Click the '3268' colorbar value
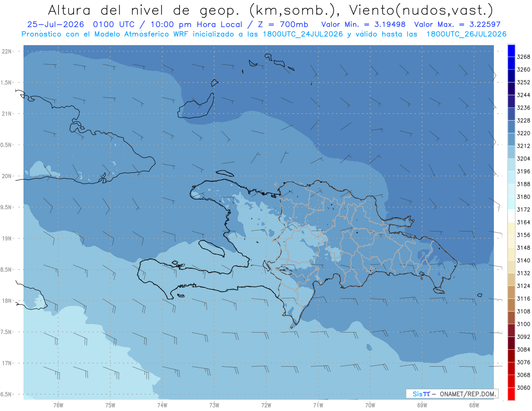Image resolution: width=532 pixels, height=411 pixels. click(524, 57)
